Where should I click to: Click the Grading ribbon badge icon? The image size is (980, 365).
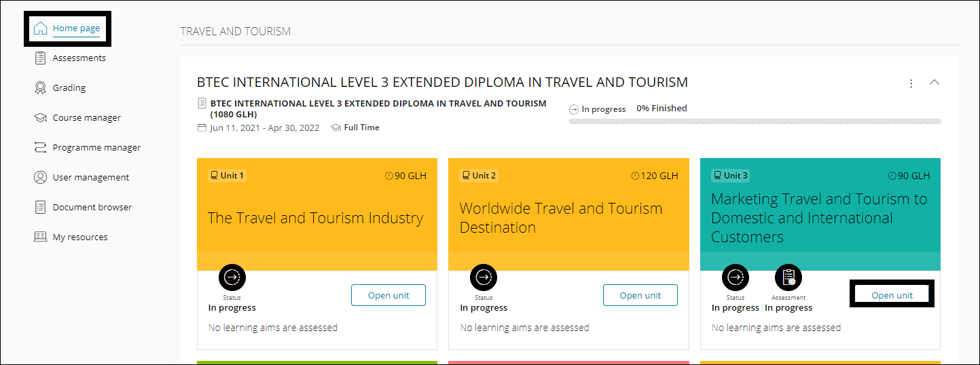click(x=41, y=88)
